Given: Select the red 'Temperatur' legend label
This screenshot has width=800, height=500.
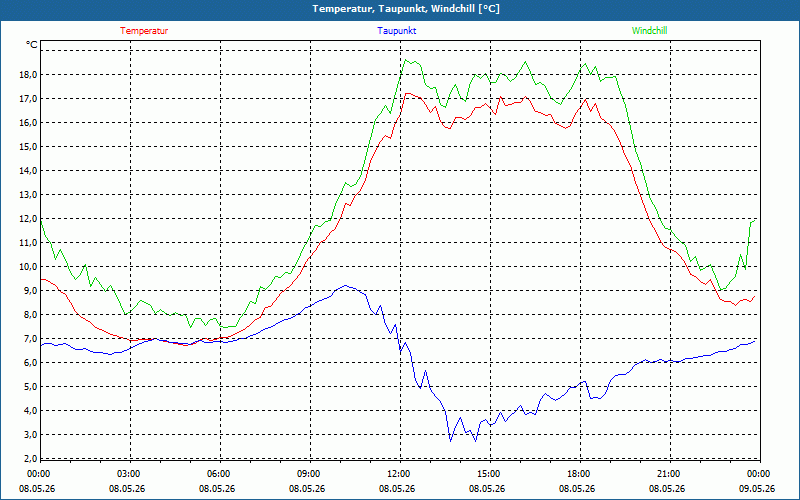Looking at the screenshot, I should click(x=144, y=31).
